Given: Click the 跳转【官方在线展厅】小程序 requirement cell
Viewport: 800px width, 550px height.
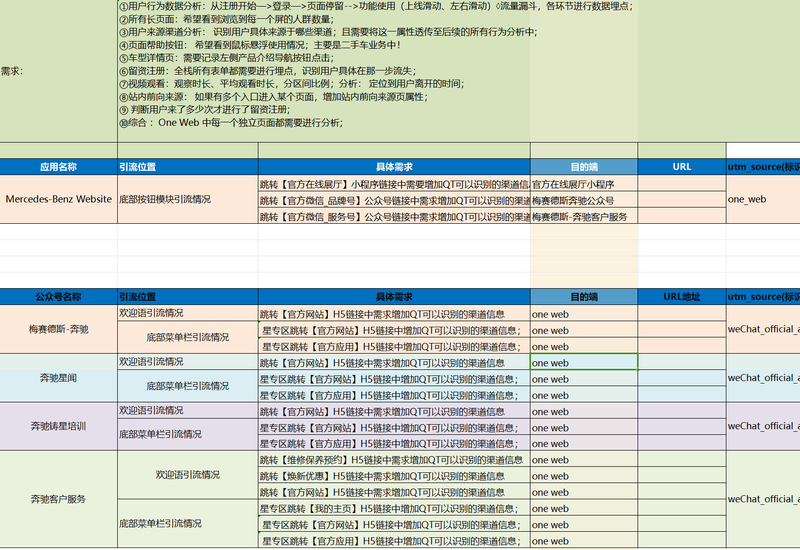Looking at the screenshot, I should pyautogui.click(x=394, y=184).
